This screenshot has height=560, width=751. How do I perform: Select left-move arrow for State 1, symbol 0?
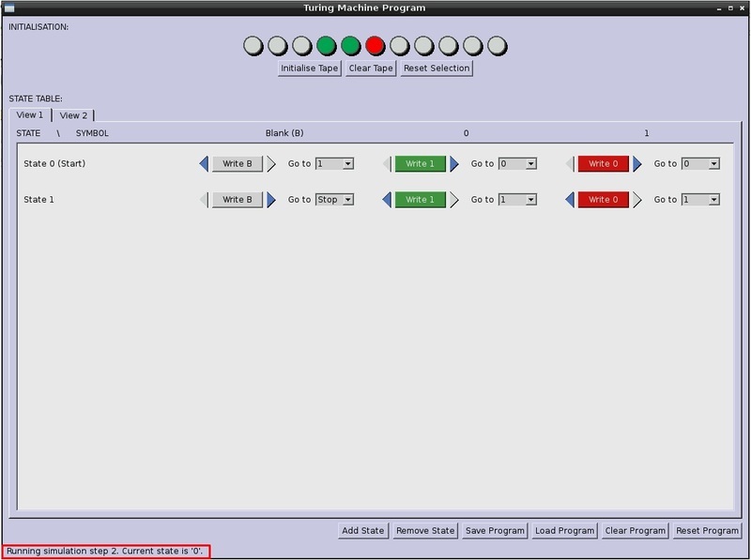coord(387,200)
